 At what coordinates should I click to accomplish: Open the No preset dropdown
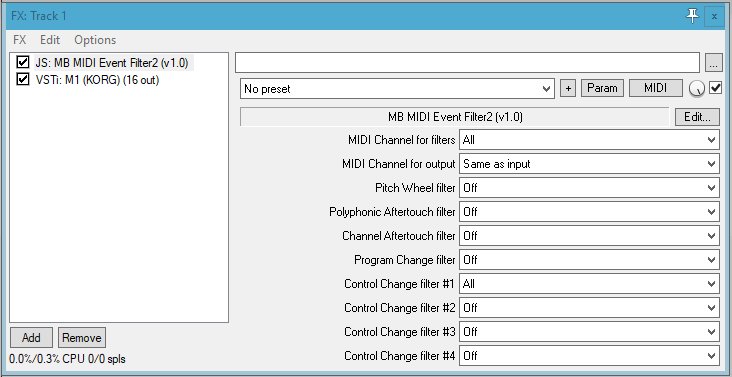(x=397, y=89)
